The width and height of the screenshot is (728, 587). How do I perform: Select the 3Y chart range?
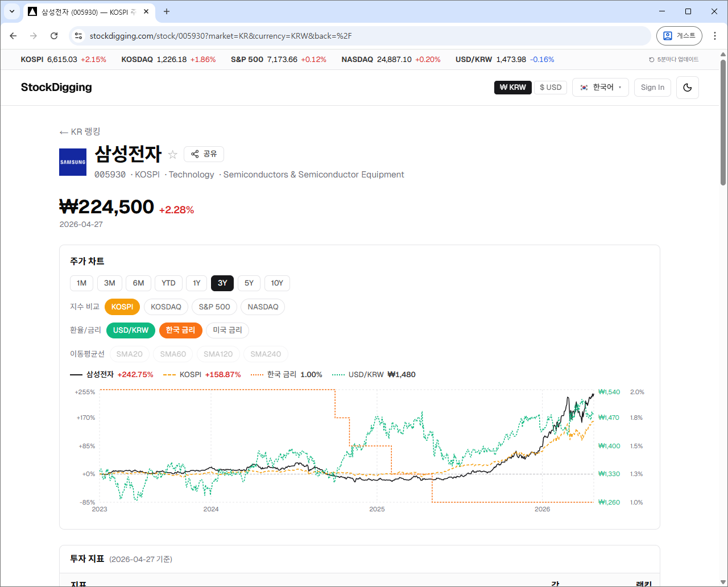[x=222, y=283]
